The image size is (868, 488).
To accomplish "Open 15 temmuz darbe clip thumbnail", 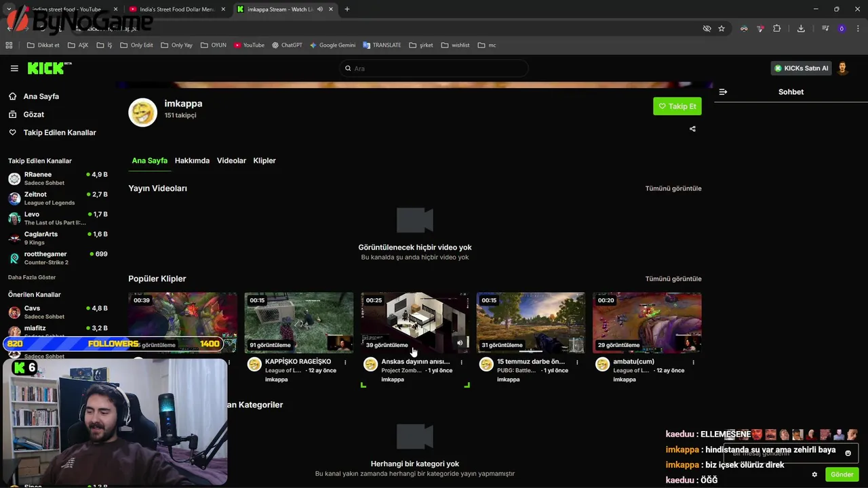I will pos(531,323).
